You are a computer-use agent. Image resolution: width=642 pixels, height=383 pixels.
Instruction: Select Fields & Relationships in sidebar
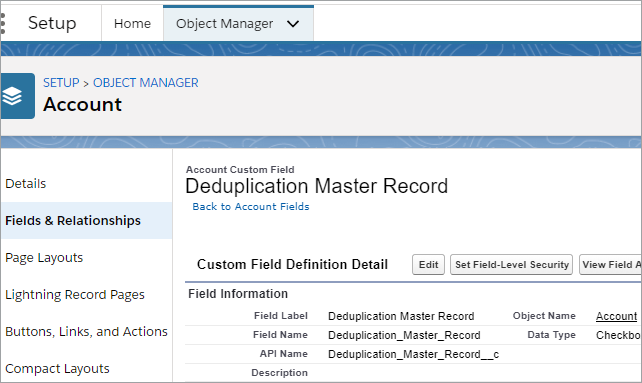tap(87, 220)
